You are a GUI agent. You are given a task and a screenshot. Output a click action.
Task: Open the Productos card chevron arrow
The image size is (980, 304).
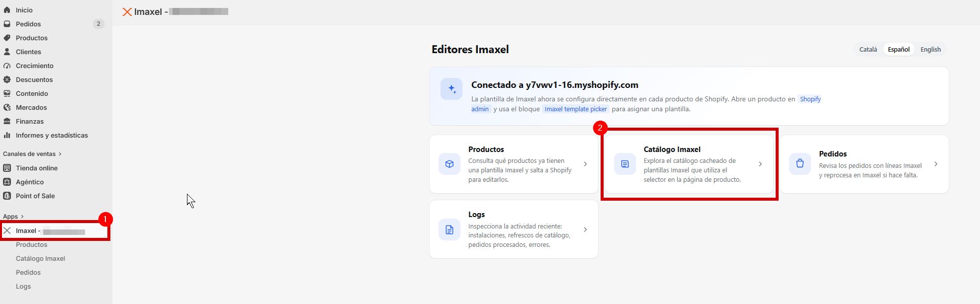585,164
